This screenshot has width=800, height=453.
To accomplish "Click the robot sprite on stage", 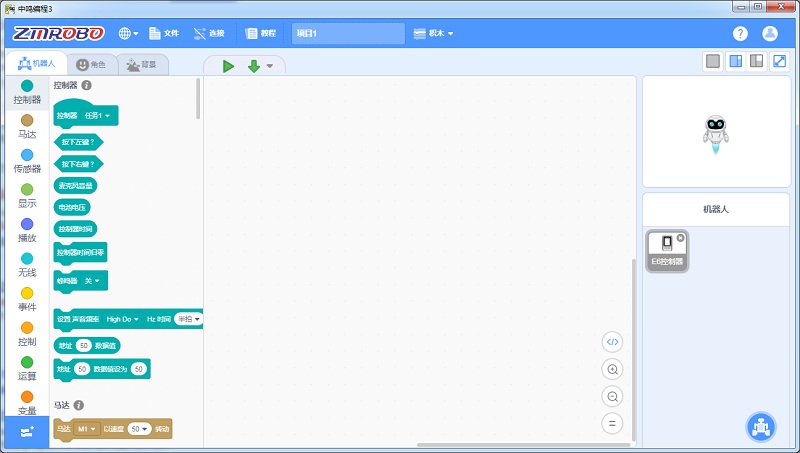I will point(716,134).
